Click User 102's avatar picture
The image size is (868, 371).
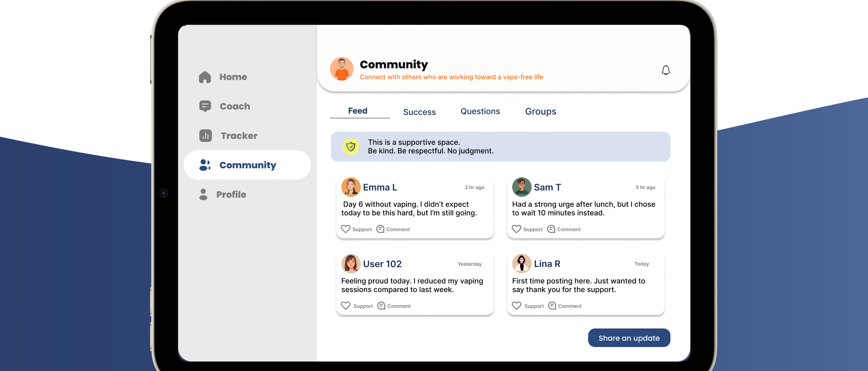pyautogui.click(x=351, y=263)
